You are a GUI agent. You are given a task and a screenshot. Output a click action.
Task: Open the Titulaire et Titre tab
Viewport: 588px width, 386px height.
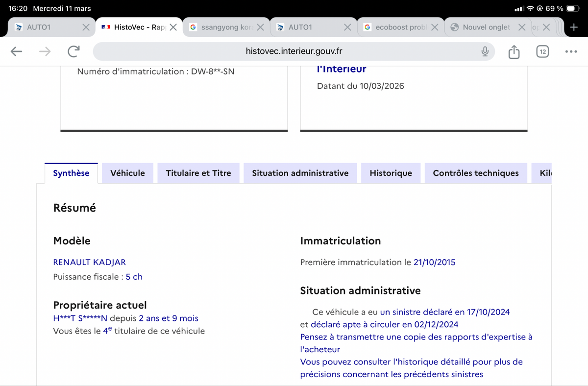[198, 173]
